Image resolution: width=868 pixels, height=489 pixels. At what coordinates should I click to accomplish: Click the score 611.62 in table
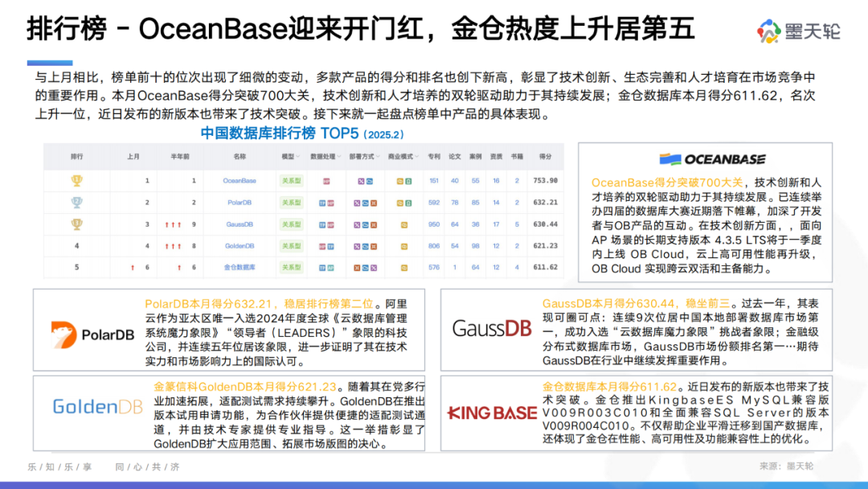(545, 267)
